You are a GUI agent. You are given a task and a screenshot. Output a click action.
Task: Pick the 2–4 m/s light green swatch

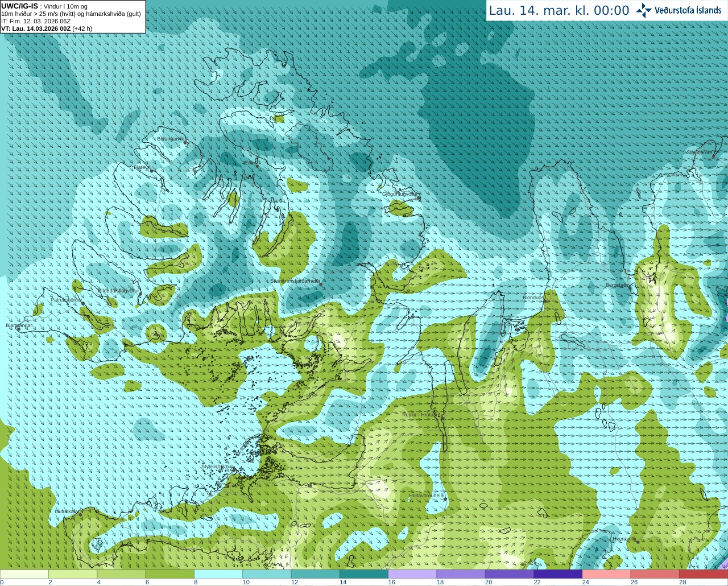[73, 574]
